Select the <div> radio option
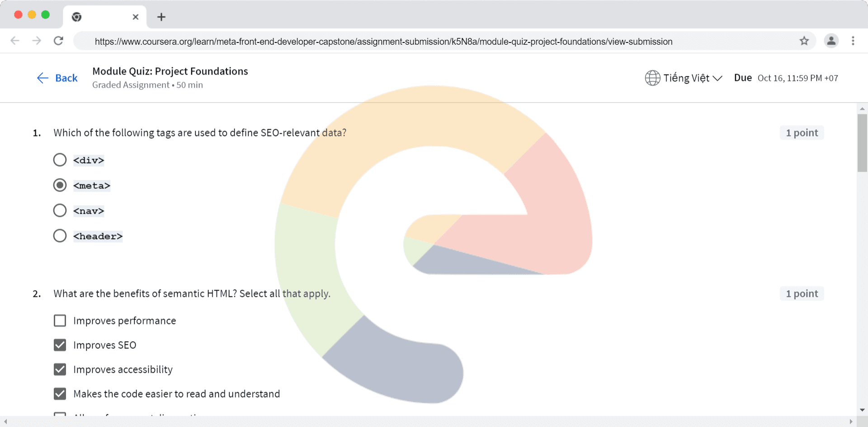This screenshot has width=868, height=427. (60, 160)
